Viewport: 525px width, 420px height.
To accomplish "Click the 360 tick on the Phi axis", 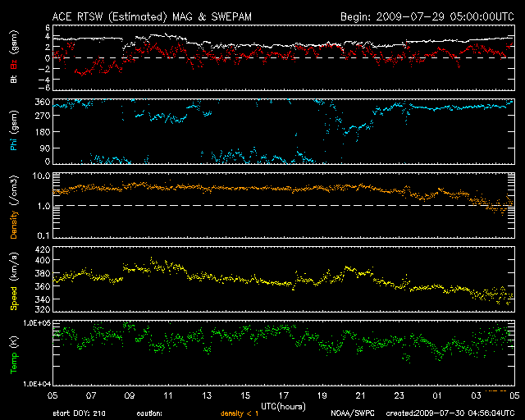I will [x=43, y=102].
